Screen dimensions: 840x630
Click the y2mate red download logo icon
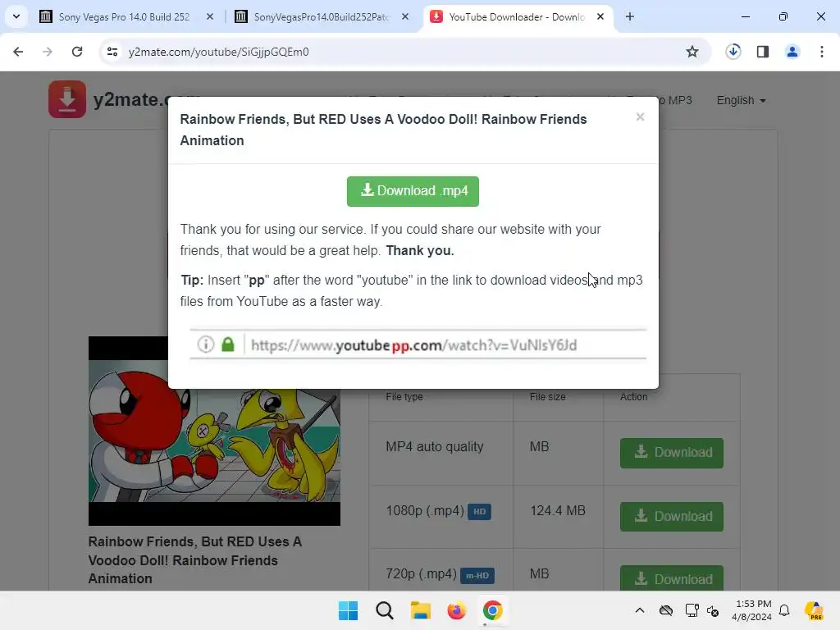67,99
